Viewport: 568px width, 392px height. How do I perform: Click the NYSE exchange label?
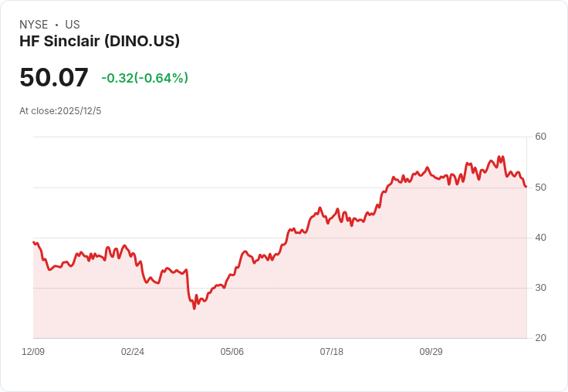33,25
